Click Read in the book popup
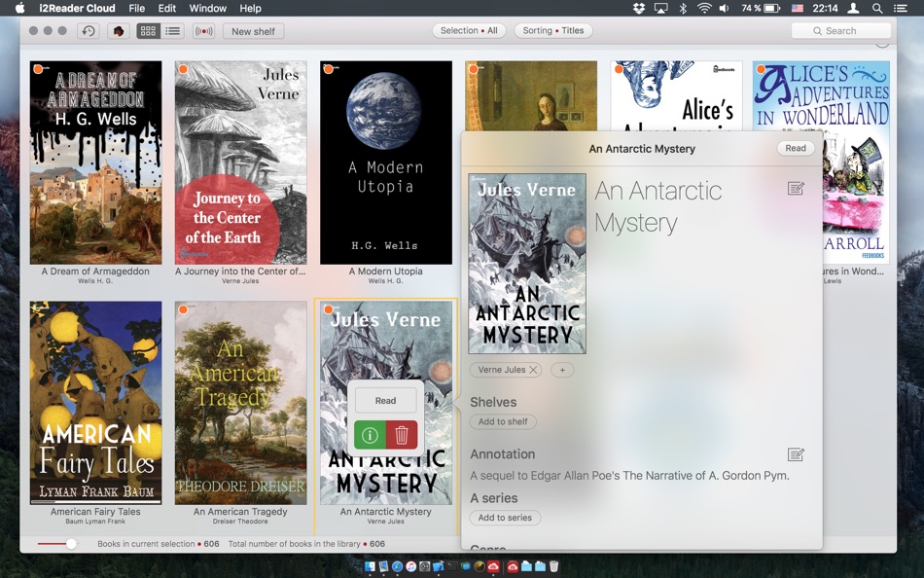Image resolution: width=924 pixels, height=578 pixels. pyautogui.click(x=385, y=401)
